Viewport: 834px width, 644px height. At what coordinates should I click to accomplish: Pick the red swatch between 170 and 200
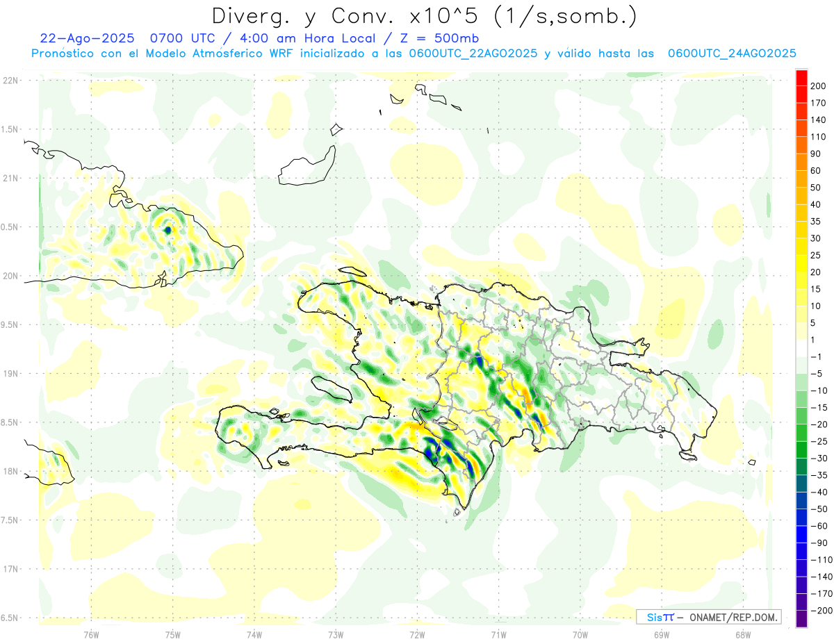[x=801, y=94]
